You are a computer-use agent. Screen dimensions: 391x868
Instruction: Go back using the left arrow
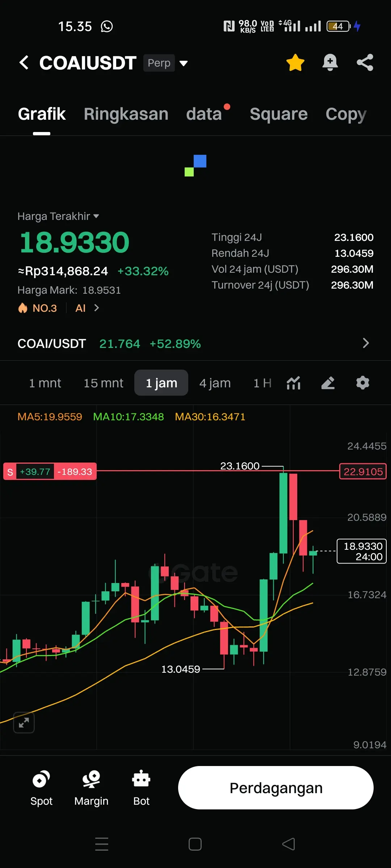pos(24,63)
